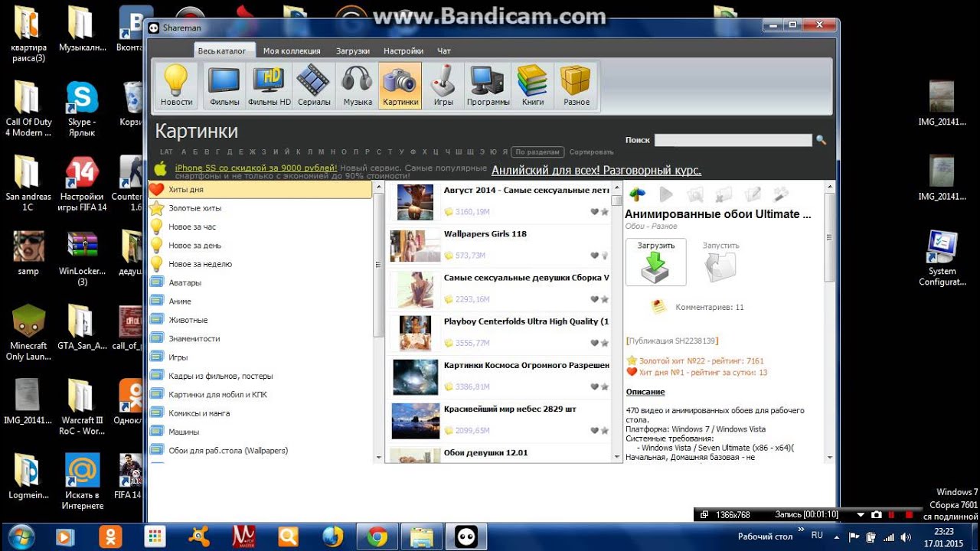Toggle the По разделам filter button
Screen dimensions: 980x551
click(537, 152)
